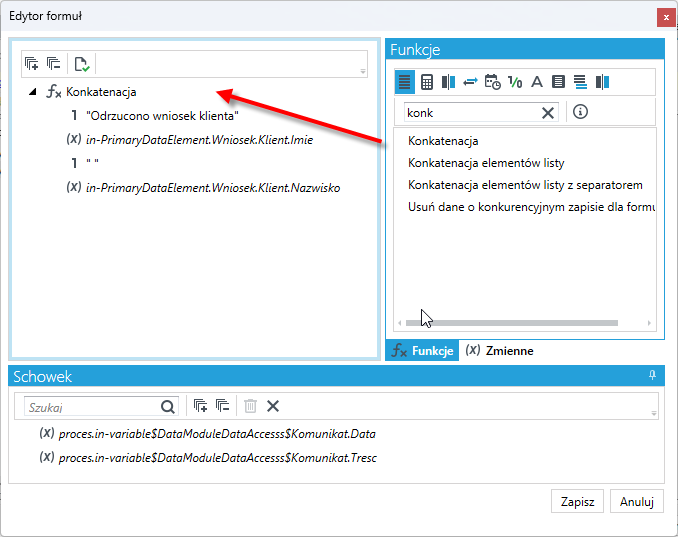Image resolution: width=678 pixels, height=537 pixels.
Task: Switch to the Zmienne tab
Action: click(499, 351)
